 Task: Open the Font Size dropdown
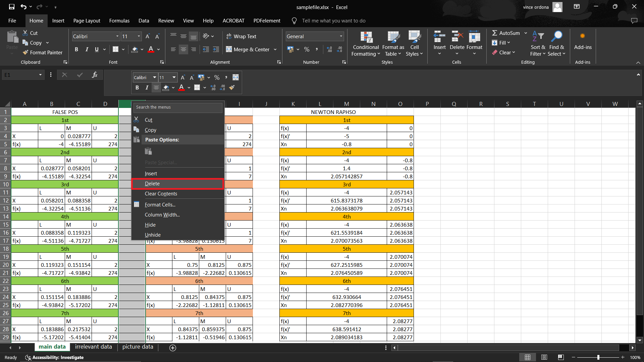(139, 36)
